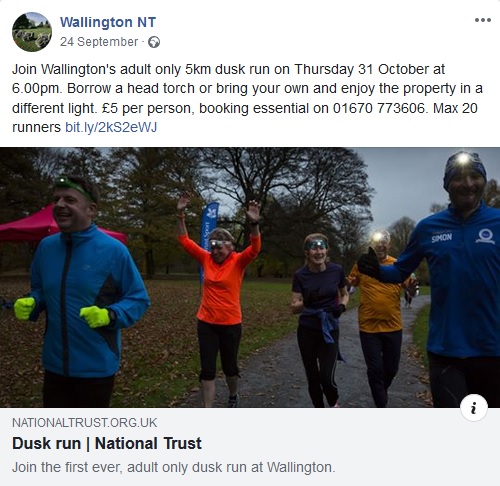The image size is (500, 486).
Task: Click the public globe privacy icon
Action: 154,42
